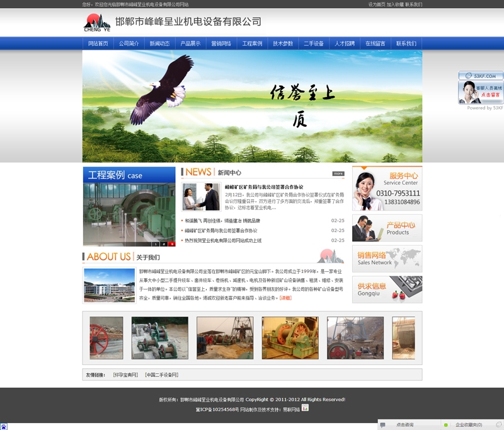Image resolution: width=504 pixels, height=430 pixels.
Task: Open the 53KF customer service chat widget
Action: point(481,88)
